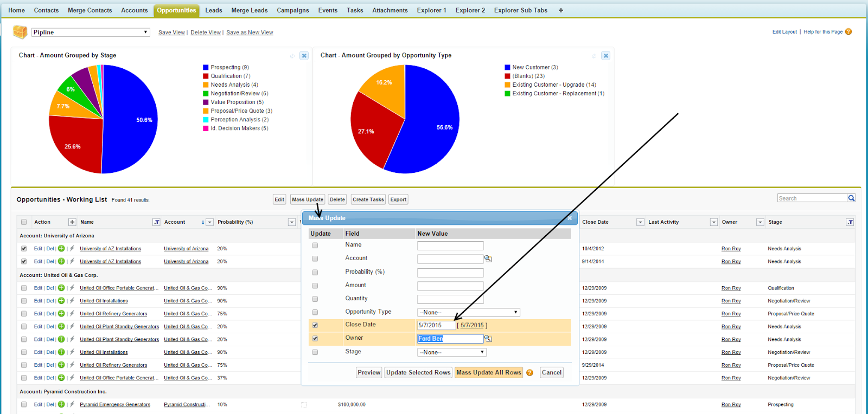Click lightning icon in first University of AZ row

(72, 248)
